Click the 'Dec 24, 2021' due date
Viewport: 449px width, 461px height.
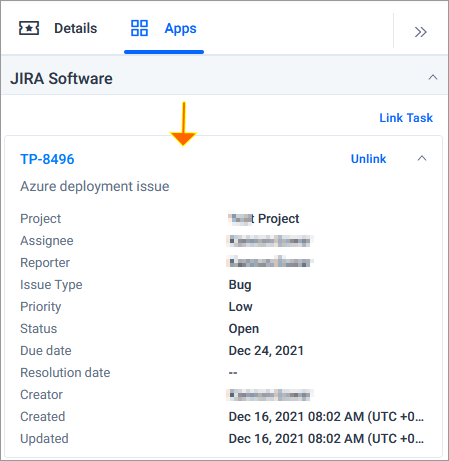(x=266, y=351)
